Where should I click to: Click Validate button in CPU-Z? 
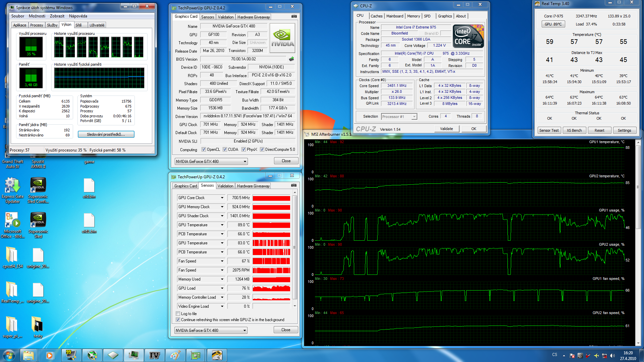(x=446, y=129)
